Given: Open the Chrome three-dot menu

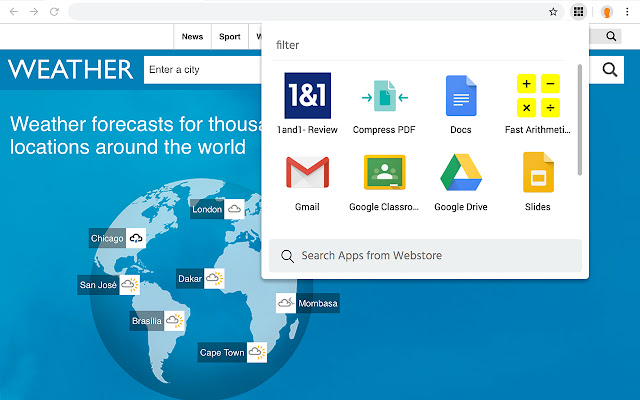Looking at the screenshot, I should 627,12.
